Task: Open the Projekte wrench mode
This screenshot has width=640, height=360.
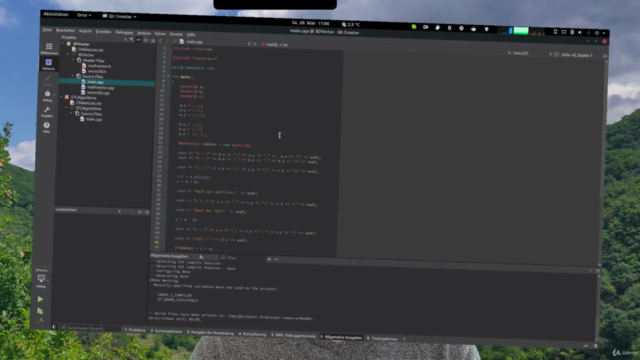Action: pyautogui.click(x=47, y=111)
